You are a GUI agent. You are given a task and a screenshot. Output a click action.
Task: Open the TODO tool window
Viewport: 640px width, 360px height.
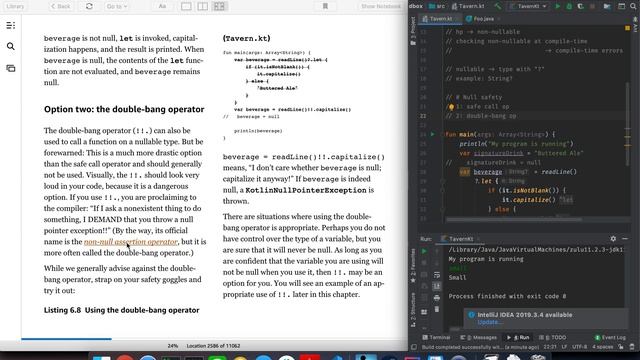coord(552,338)
